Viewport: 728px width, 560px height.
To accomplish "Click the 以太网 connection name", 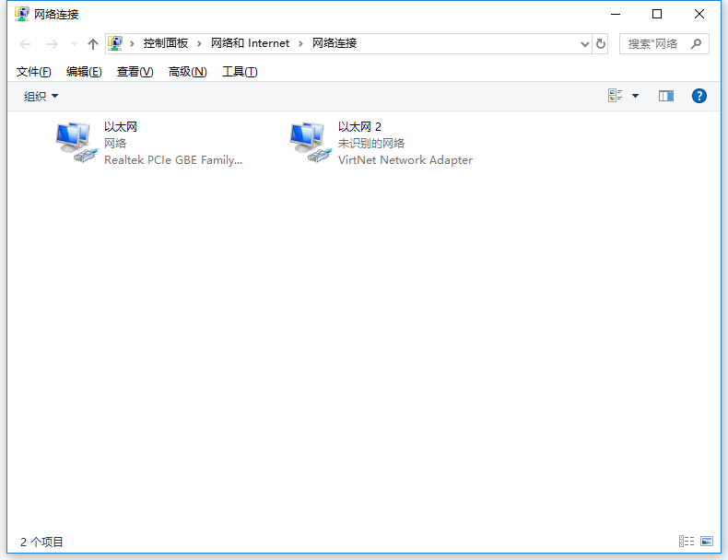I will (120, 127).
